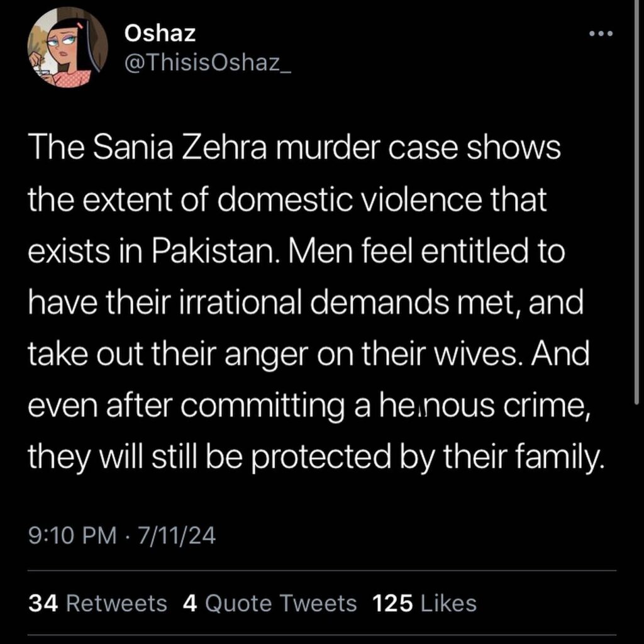This screenshot has height=644, width=644.
Task: Click the number 34 beside Retweets
Action: [x=43, y=603]
